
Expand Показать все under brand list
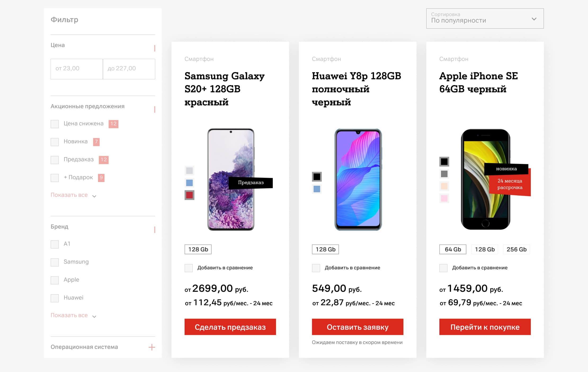pyautogui.click(x=73, y=316)
